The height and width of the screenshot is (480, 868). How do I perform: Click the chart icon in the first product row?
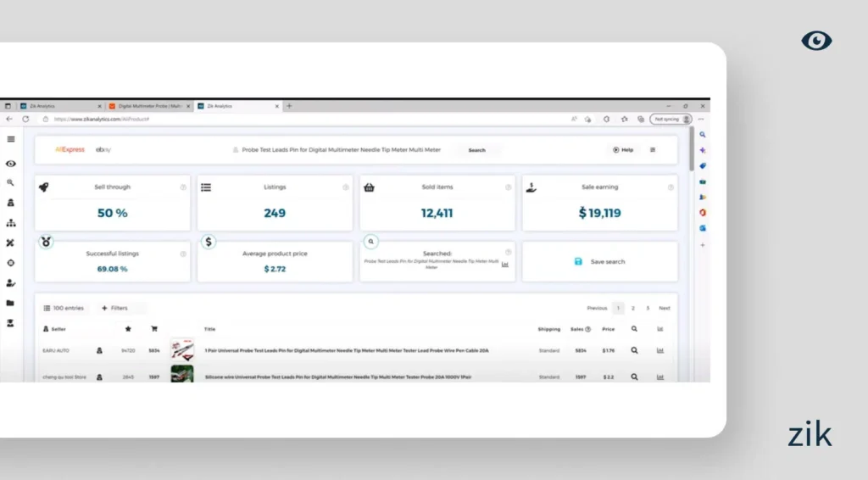660,350
